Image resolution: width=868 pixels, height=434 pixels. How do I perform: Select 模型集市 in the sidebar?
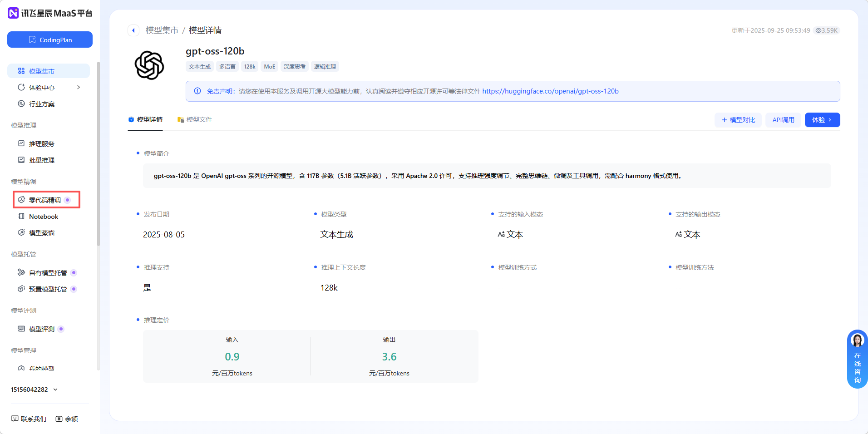[x=49, y=71]
